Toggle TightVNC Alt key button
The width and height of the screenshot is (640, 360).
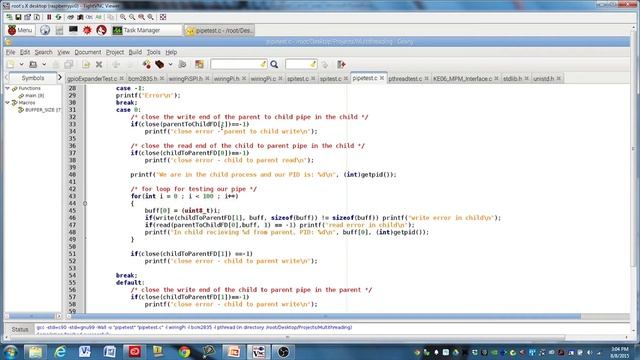pos(99,17)
